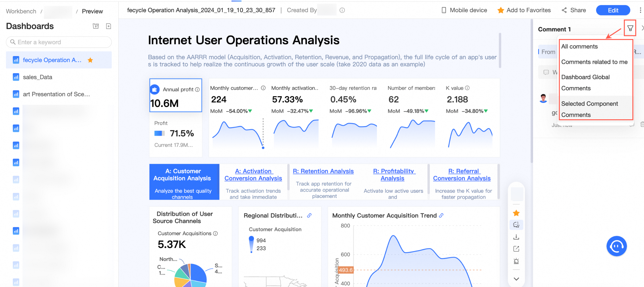Click the K value info icon

click(467, 88)
